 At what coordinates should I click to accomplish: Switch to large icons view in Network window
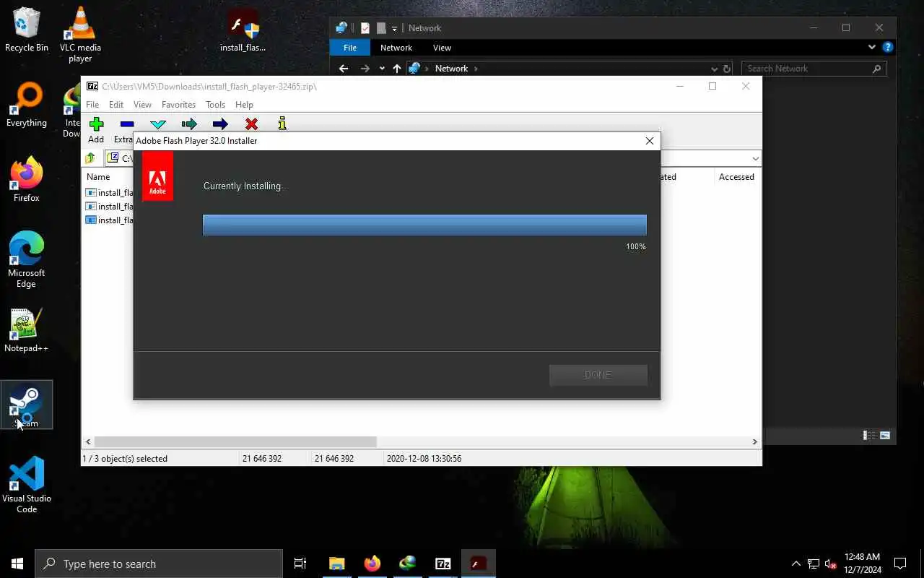coord(885,436)
